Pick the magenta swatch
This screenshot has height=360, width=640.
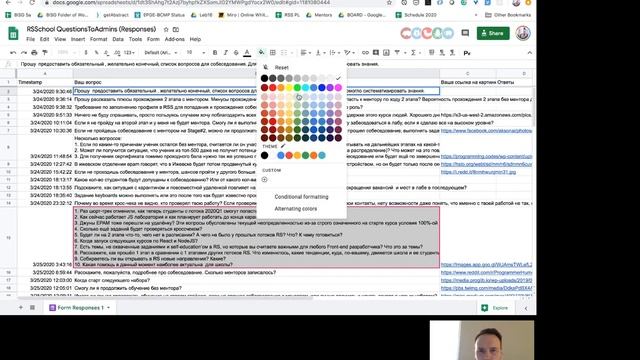pyautogui.click(x=338, y=87)
